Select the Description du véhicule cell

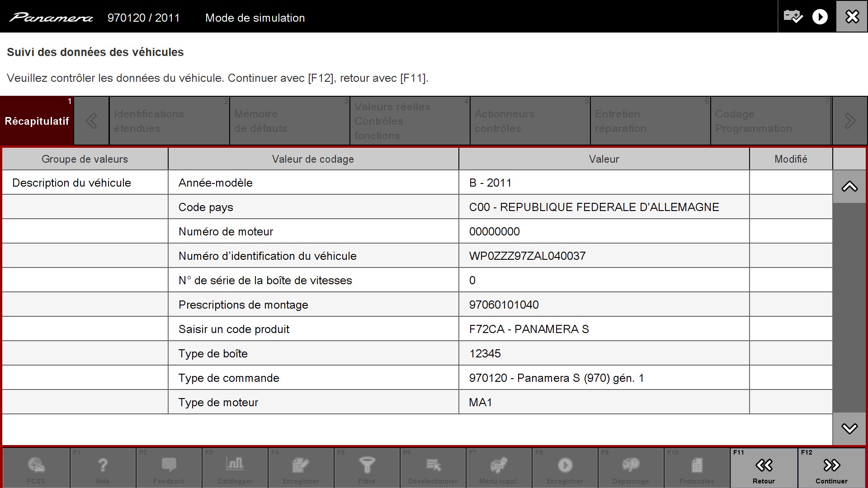pos(85,183)
